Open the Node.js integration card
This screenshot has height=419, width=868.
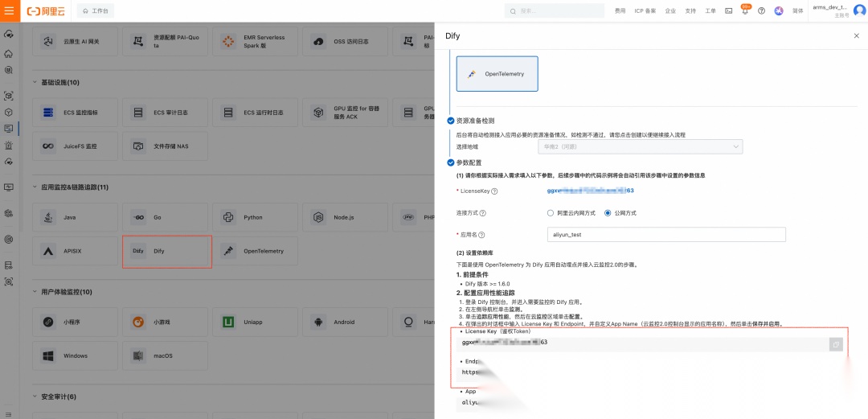345,217
